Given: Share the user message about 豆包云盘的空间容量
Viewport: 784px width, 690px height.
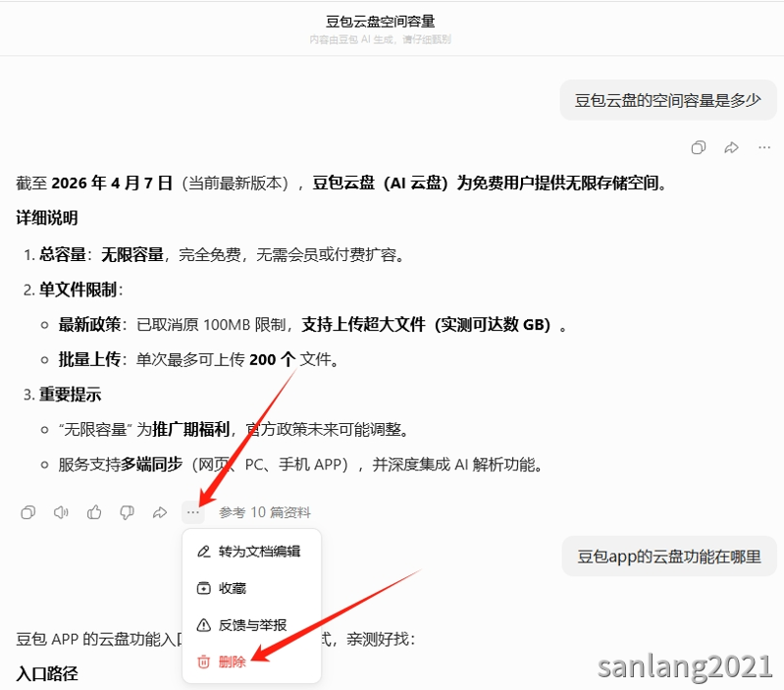Looking at the screenshot, I should pos(731,147).
